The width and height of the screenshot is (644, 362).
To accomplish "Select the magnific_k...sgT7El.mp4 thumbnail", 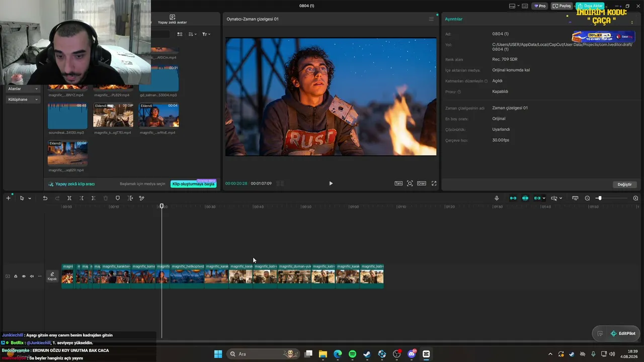I will [x=113, y=116].
